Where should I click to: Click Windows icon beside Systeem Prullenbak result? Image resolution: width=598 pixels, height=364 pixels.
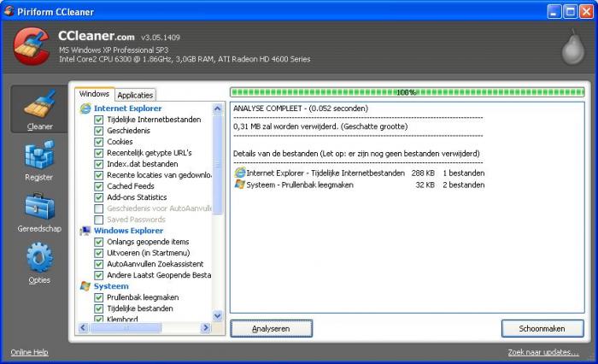click(240, 184)
